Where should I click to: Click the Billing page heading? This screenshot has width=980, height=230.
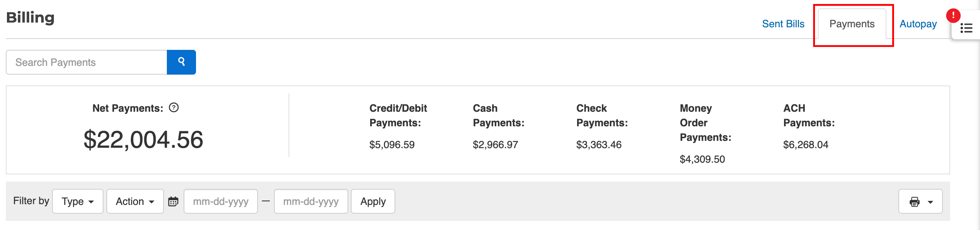click(31, 17)
